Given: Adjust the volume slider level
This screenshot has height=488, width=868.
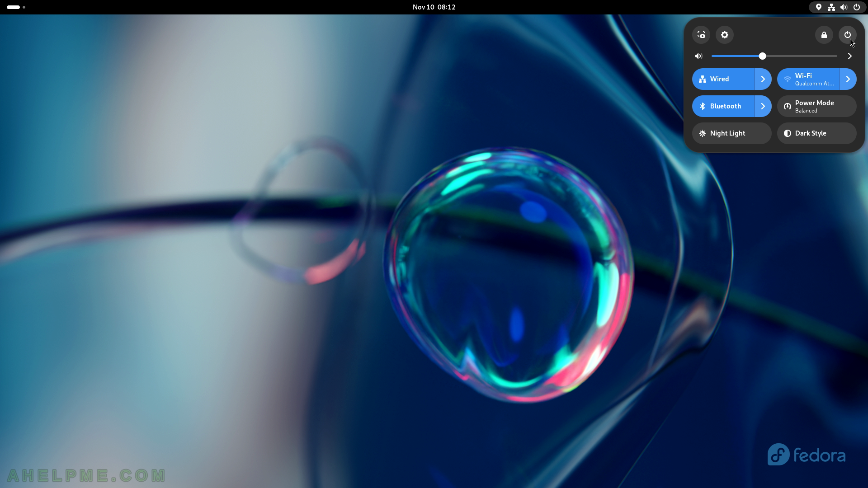Looking at the screenshot, I should [774, 56].
